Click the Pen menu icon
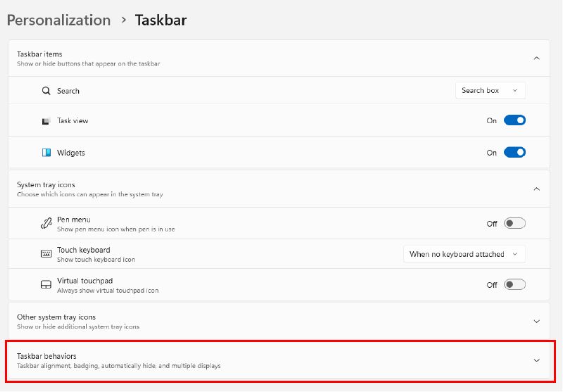 coord(46,224)
